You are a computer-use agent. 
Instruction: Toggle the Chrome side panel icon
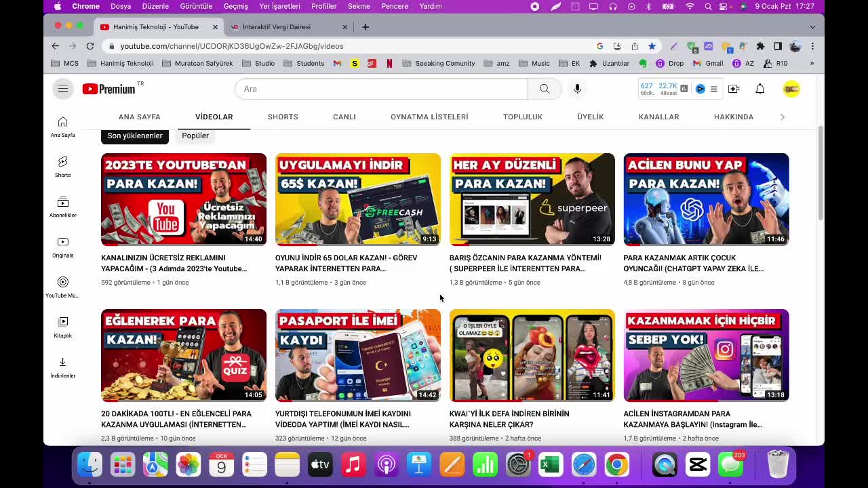[x=778, y=46]
